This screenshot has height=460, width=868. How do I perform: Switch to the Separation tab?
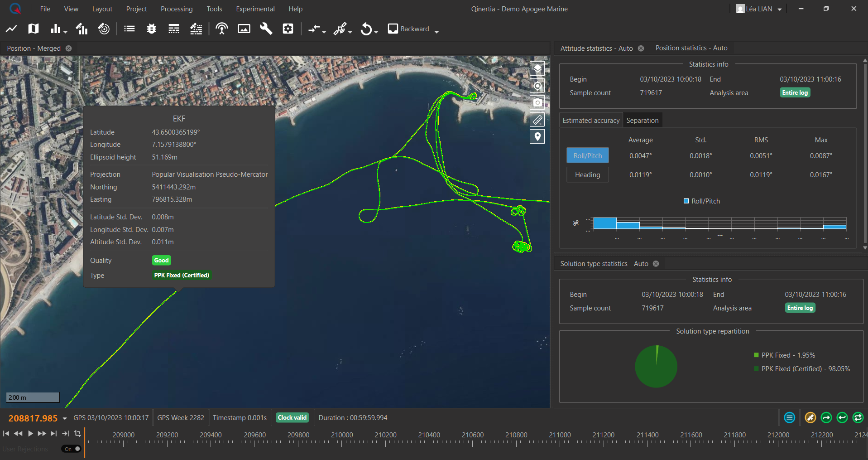click(x=642, y=121)
